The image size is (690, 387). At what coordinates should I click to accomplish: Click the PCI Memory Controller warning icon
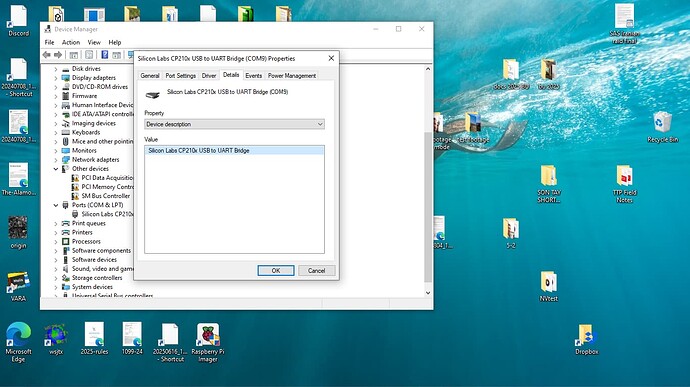tap(75, 187)
